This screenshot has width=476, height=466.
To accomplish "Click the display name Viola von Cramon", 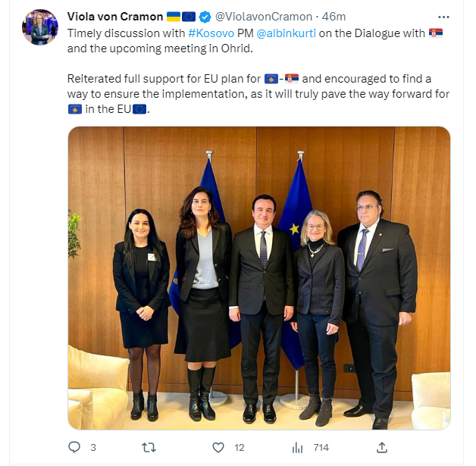I will 115,17.
